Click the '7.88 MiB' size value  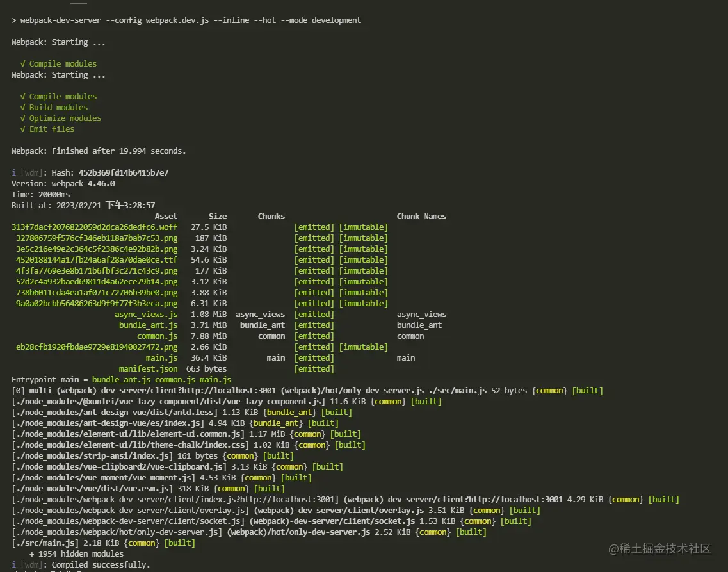[x=209, y=336]
